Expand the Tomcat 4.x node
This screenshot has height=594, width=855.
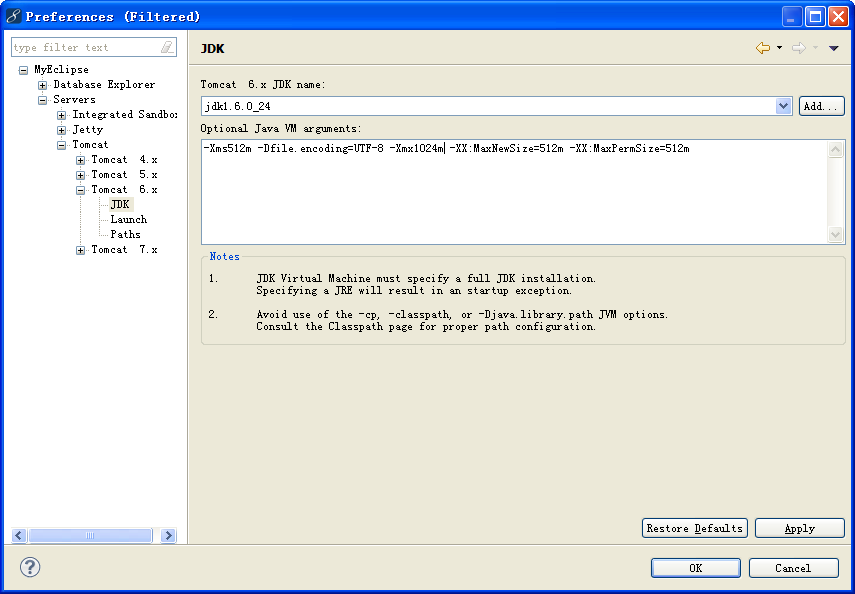[81, 160]
